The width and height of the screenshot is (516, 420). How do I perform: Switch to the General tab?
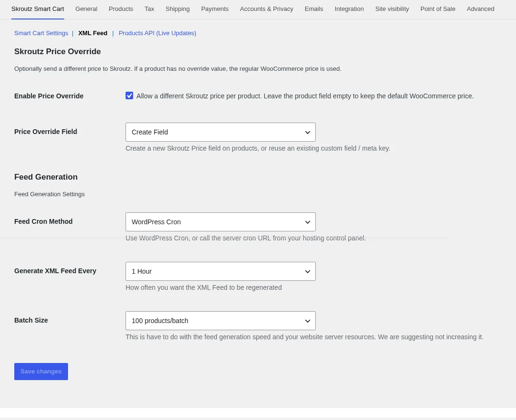86,9
